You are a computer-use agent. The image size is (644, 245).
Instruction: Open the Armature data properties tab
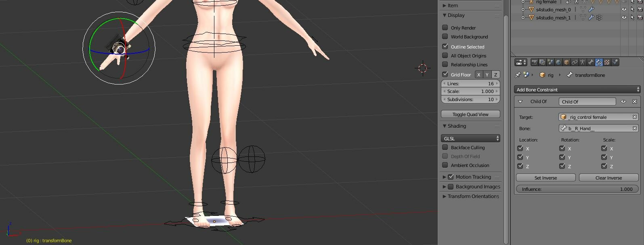583,62
